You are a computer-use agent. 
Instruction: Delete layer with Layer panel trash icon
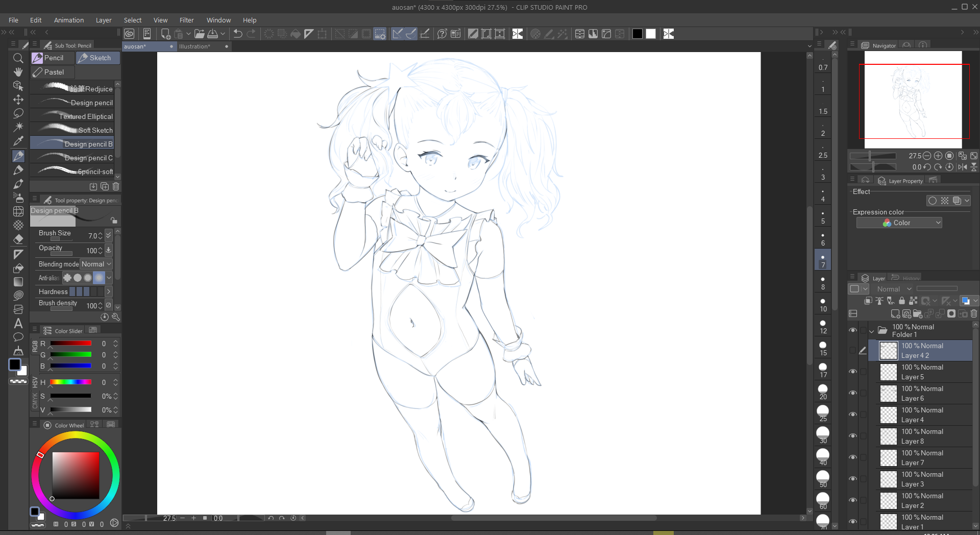tap(974, 313)
